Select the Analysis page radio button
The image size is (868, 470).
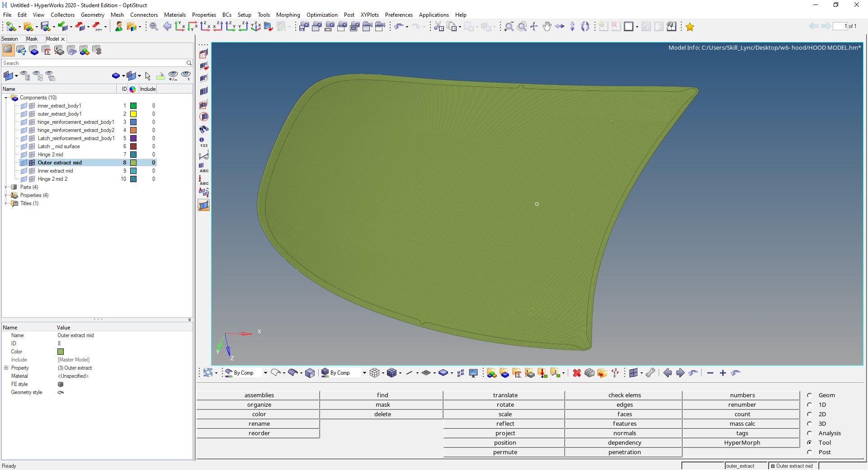tap(810, 433)
